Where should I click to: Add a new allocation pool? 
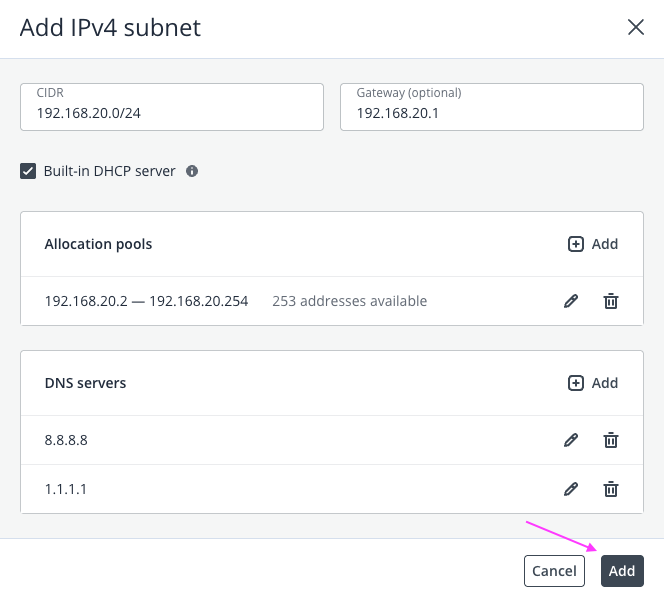(593, 244)
